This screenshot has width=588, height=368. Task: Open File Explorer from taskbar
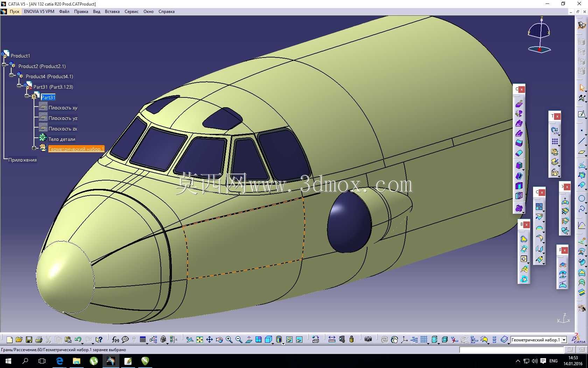(x=76, y=361)
